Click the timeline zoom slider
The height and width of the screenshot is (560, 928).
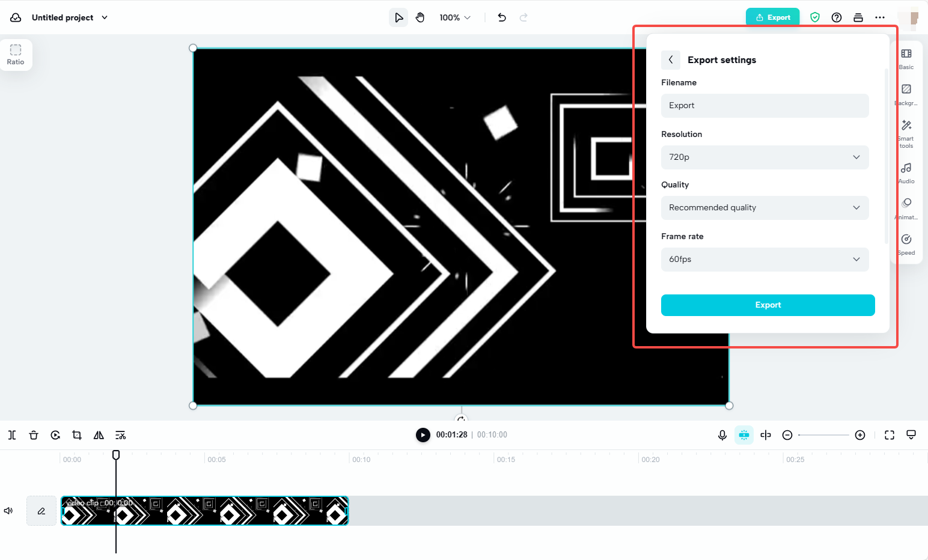pos(823,435)
